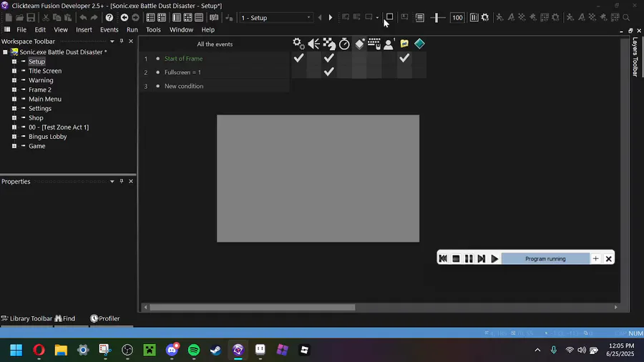Click the Back arrow navigation icon
644x362 pixels.
click(125, 18)
